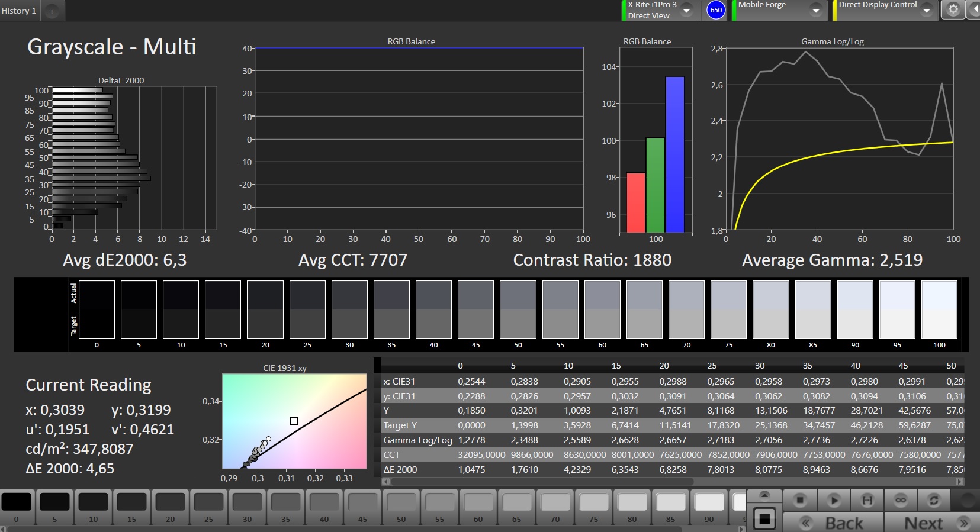Click 'Avg dE2000: 6,3' text
The image size is (980, 532).
tap(125, 260)
